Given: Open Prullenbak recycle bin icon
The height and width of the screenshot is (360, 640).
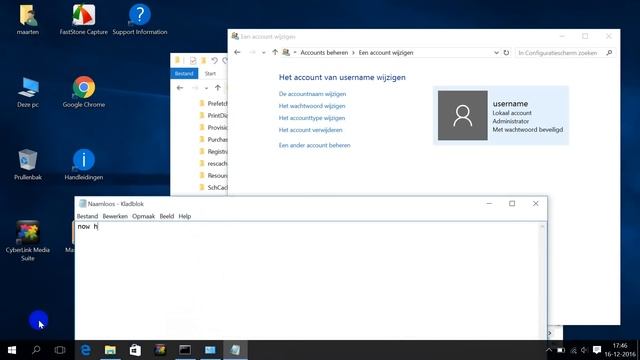Looking at the screenshot, I should [x=28, y=164].
